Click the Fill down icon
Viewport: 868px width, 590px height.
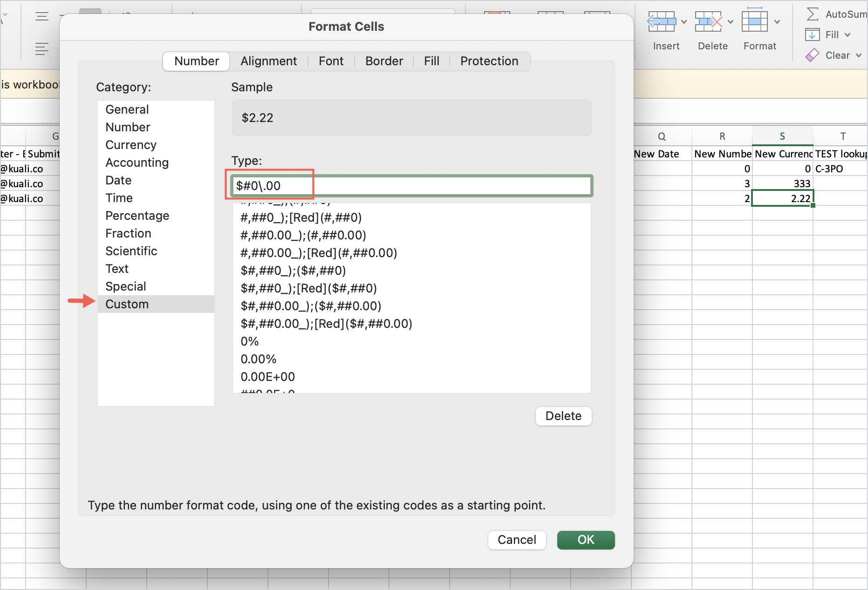coord(813,34)
